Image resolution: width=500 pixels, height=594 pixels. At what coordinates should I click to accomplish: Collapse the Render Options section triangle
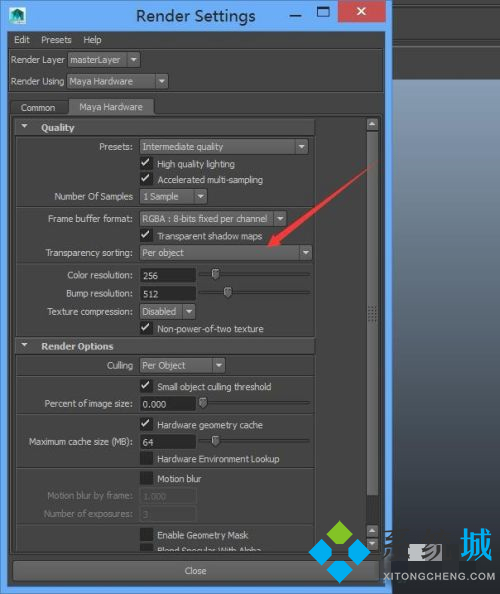pos(25,345)
